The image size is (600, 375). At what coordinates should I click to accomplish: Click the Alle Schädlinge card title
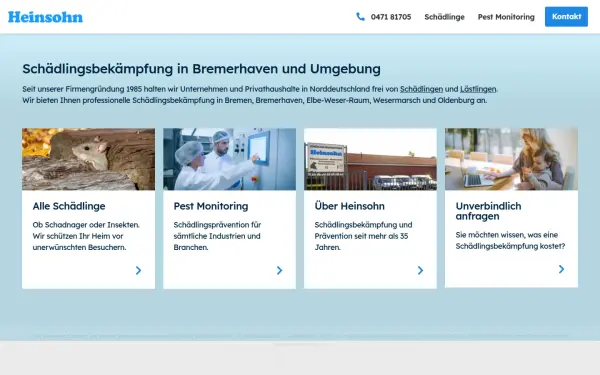pos(69,206)
